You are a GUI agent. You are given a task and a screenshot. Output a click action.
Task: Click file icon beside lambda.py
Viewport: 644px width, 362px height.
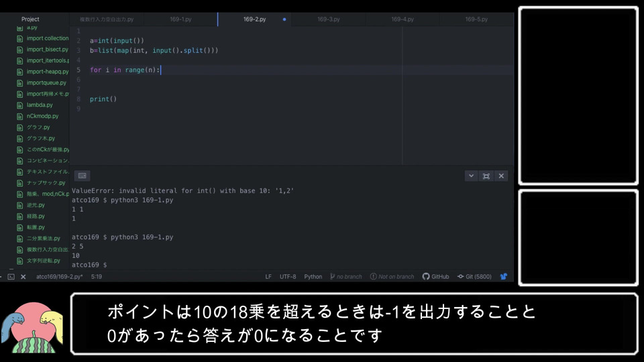click(19, 105)
